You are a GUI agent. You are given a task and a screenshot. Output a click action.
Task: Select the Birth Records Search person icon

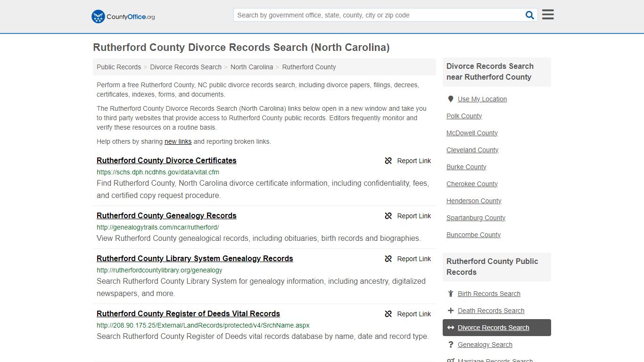tap(450, 293)
